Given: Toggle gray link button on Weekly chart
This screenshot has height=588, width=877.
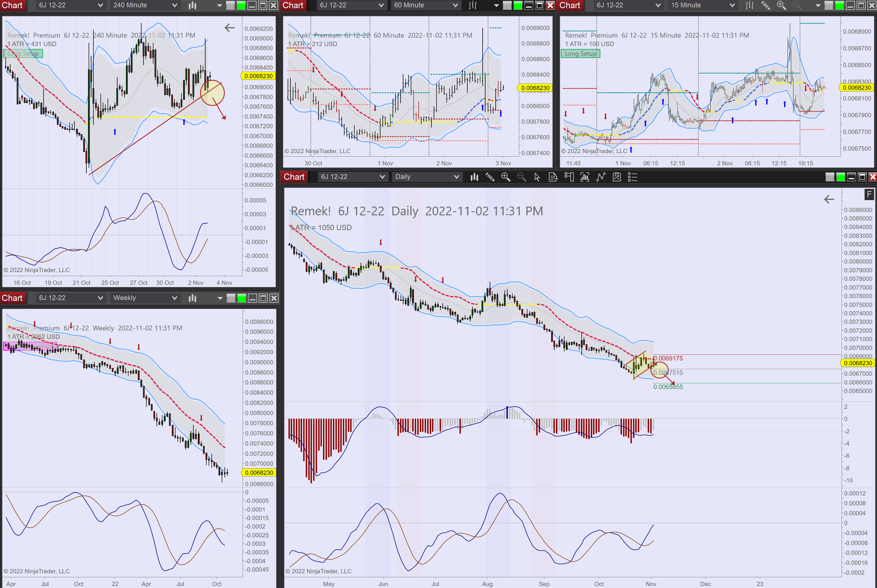Looking at the screenshot, I should (x=231, y=298).
